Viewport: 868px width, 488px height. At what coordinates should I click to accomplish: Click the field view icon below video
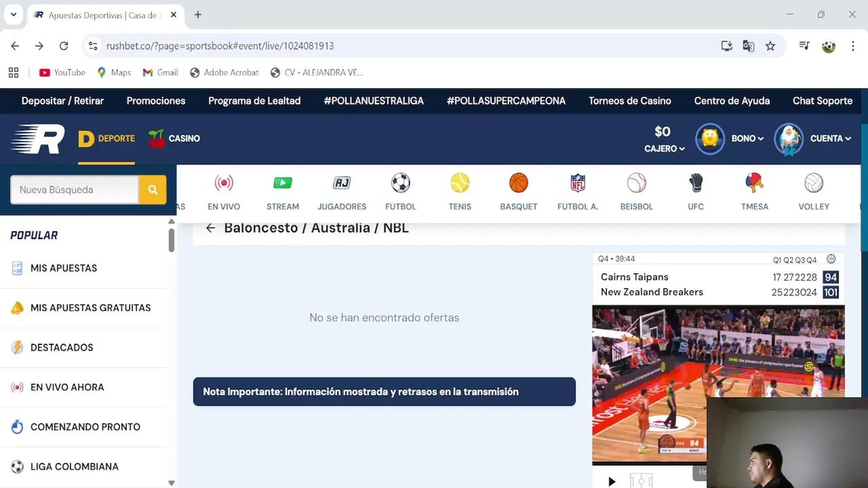coord(641,481)
